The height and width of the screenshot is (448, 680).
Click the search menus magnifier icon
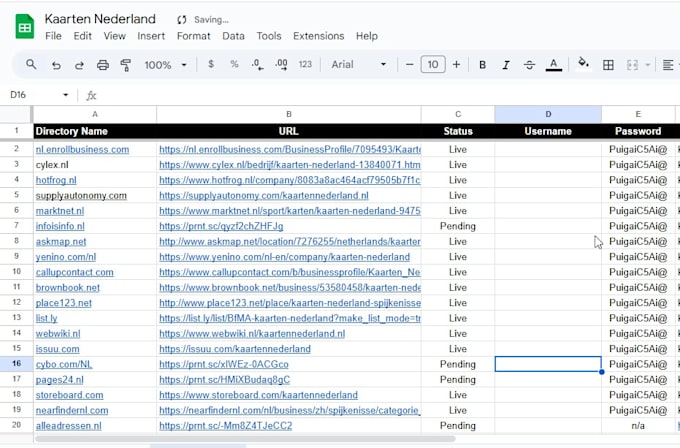pyautogui.click(x=31, y=65)
